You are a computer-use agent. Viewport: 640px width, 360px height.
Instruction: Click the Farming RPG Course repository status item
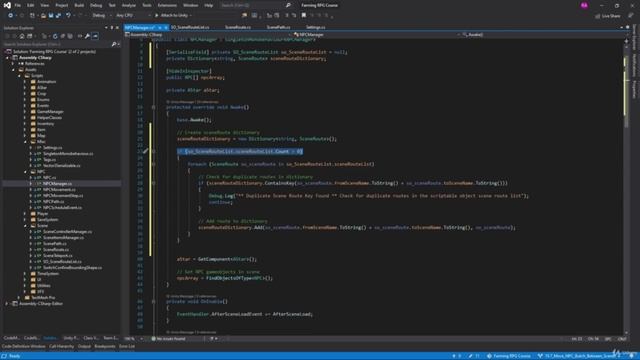click(x=509, y=356)
